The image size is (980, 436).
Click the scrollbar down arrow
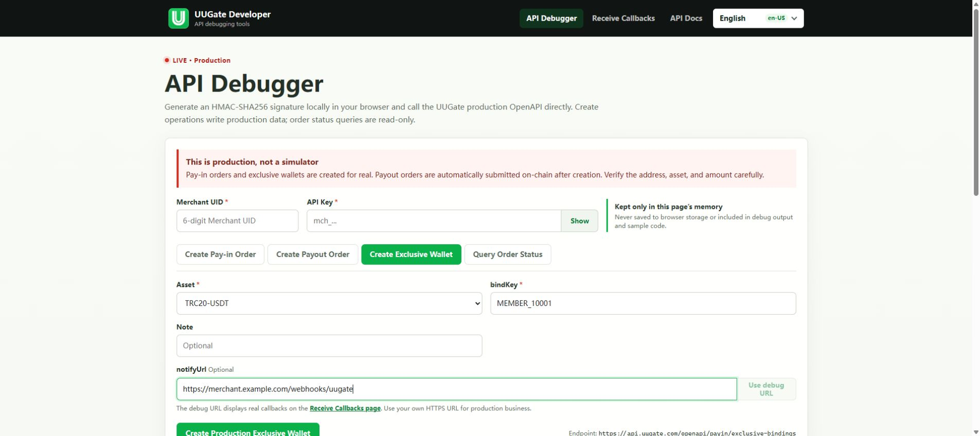click(976, 432)
